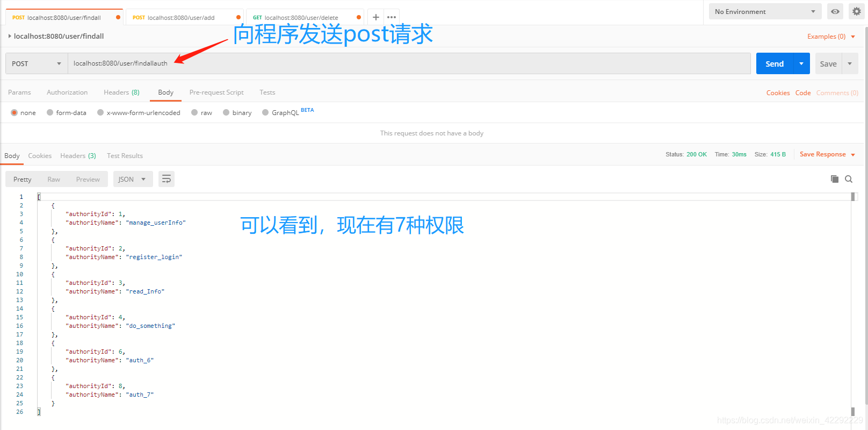Image resolution: width=868 pixels, height=430 pixels.
Task: Expand the localhost:8080/user/findall request name
Action: coord(10,36)
